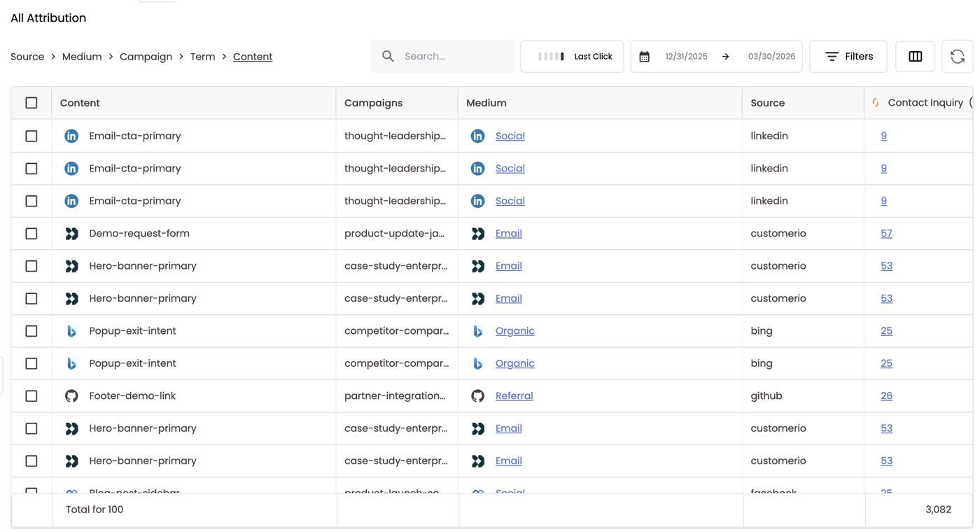Screen dimensions: 980x532
Task: Open the Filters panel
Action: pyautogui.click(x=848, y=56)
